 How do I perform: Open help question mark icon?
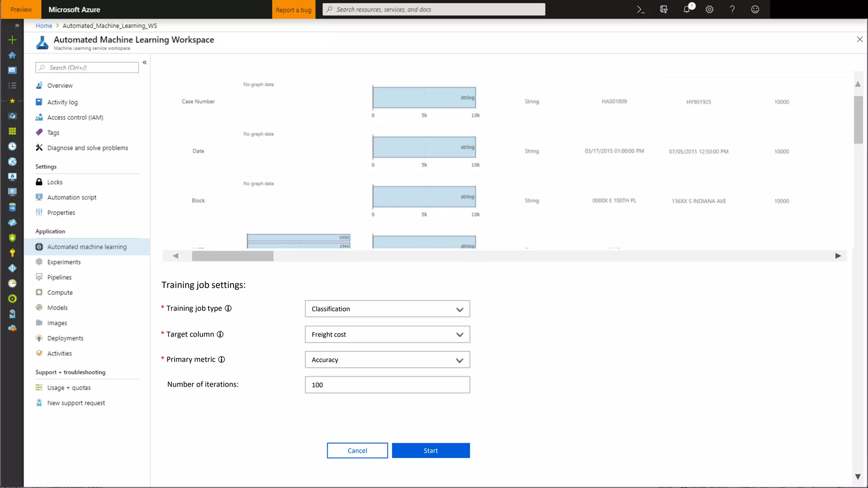(732, 9)
